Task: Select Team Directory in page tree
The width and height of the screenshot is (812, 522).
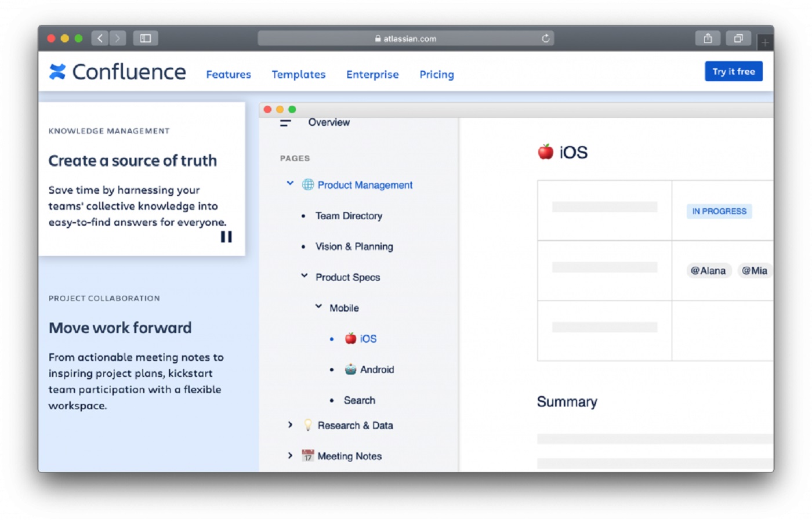Action: pyautogui.click(x=349, y=216)
